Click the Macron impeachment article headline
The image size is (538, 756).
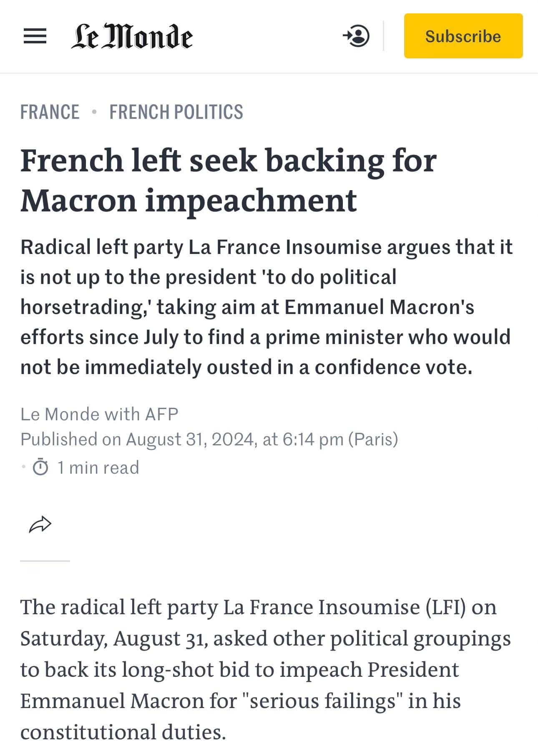pos(228,180)
